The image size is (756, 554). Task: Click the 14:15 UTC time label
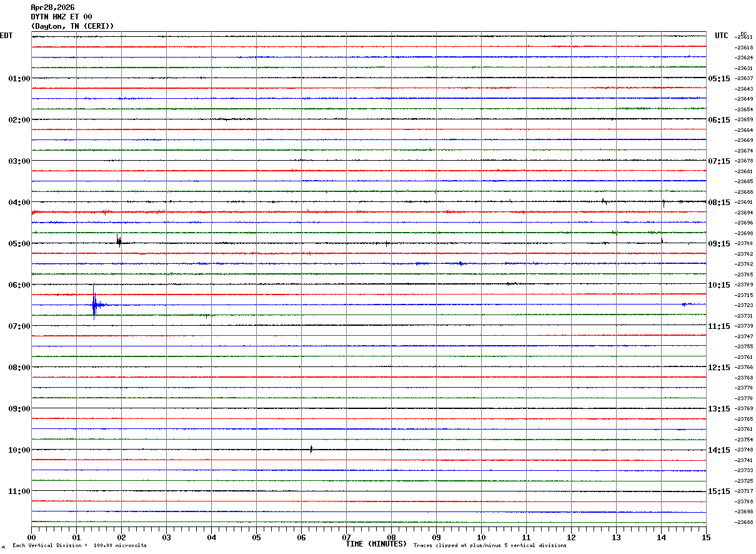[719, 450]
